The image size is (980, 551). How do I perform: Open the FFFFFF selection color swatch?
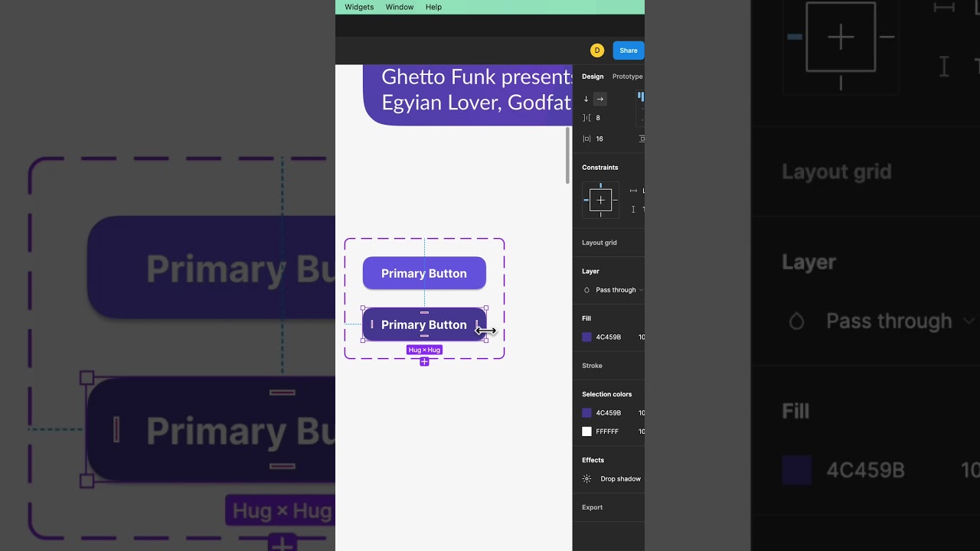pyautogui.click(x=586, y=432)
